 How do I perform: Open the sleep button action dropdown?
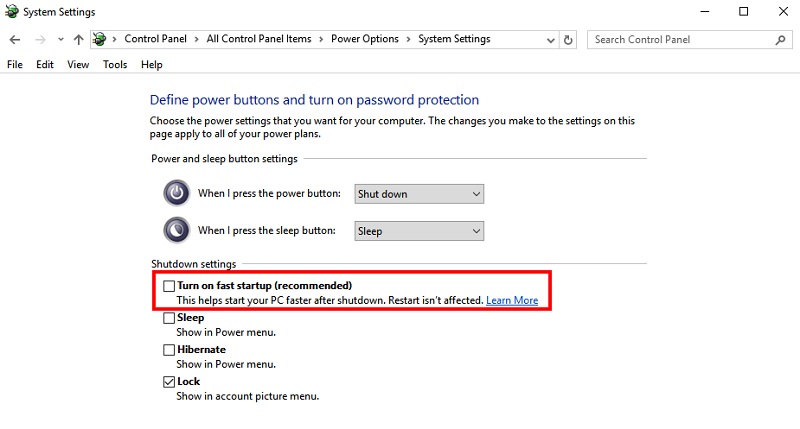pyautogui.click(x=419, y=231)
